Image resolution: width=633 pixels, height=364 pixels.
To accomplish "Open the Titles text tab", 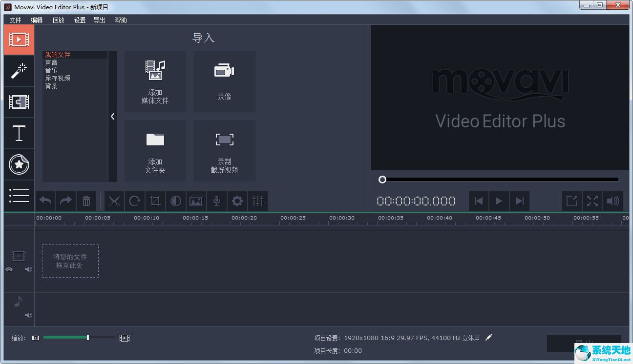I will [19, 133].
